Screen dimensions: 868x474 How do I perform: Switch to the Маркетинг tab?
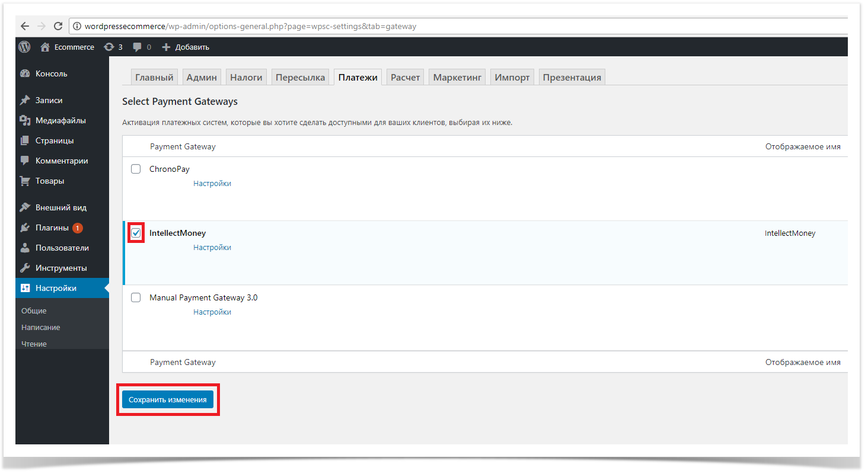pos(457,77)
